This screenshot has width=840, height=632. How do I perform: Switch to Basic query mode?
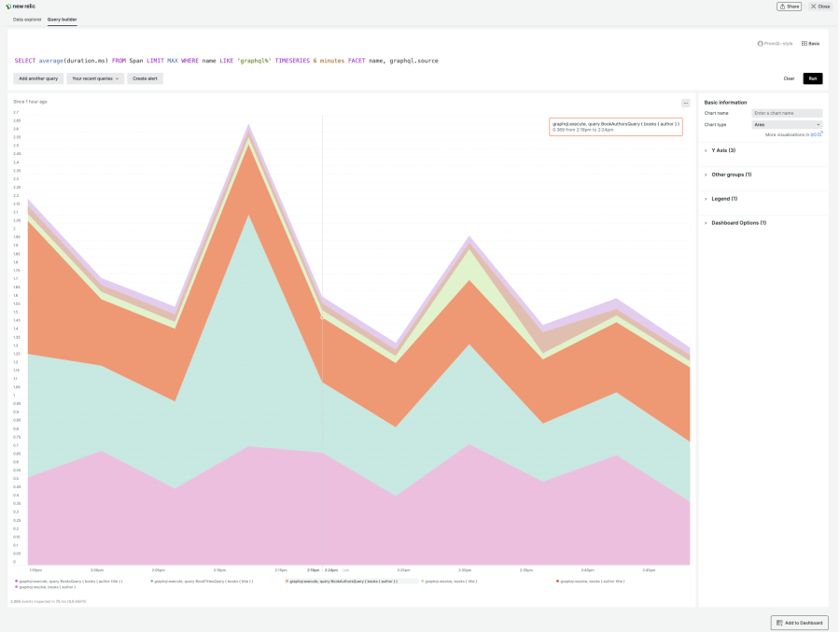coord(810,44)
